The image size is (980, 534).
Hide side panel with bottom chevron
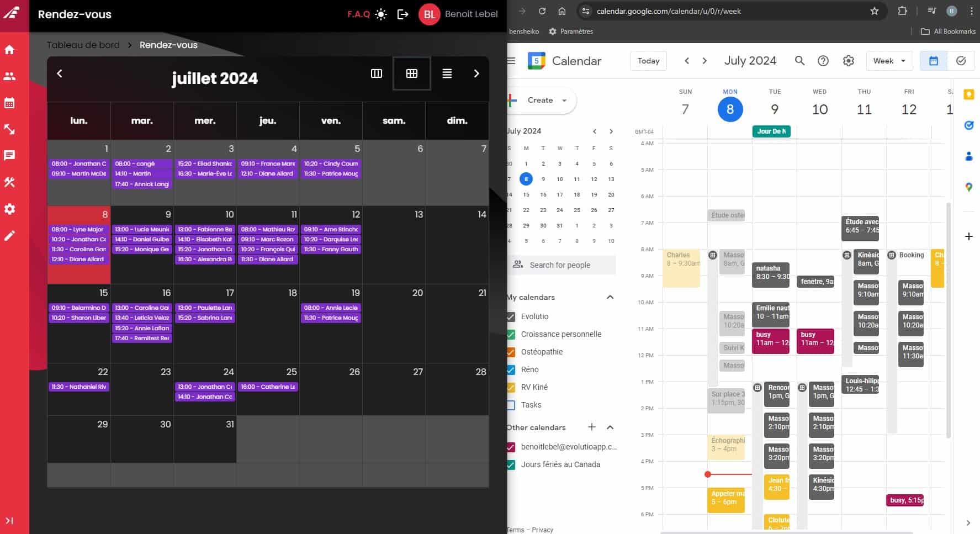pyautogui.click(x=968, y=523)
